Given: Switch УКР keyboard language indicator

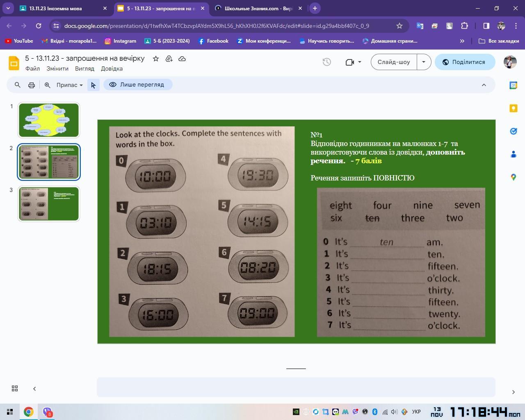Looking at the screenshot, I should point(416,412).
